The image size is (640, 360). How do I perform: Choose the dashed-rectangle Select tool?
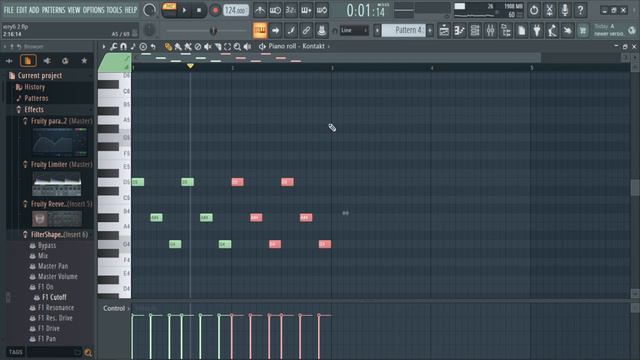227,47
